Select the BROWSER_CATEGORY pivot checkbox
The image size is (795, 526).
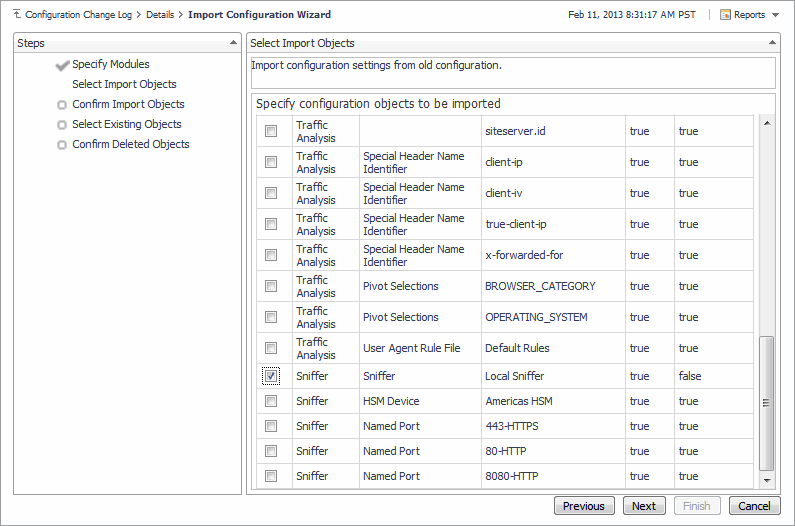point(271,286)
